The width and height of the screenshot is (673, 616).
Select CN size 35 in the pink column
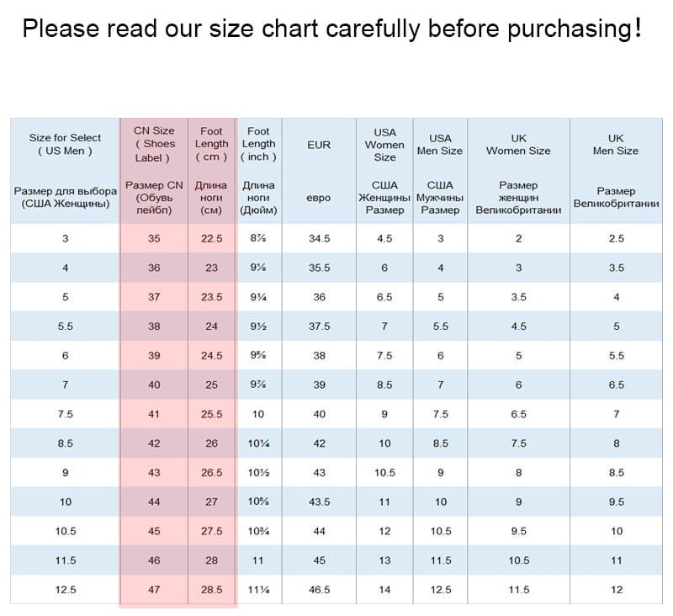pos(154,238)
